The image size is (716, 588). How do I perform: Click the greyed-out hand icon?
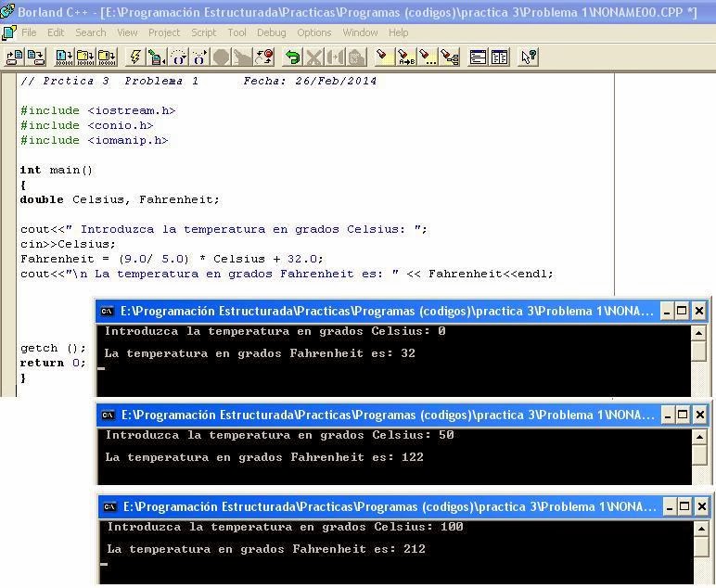[x=242, y=58]
